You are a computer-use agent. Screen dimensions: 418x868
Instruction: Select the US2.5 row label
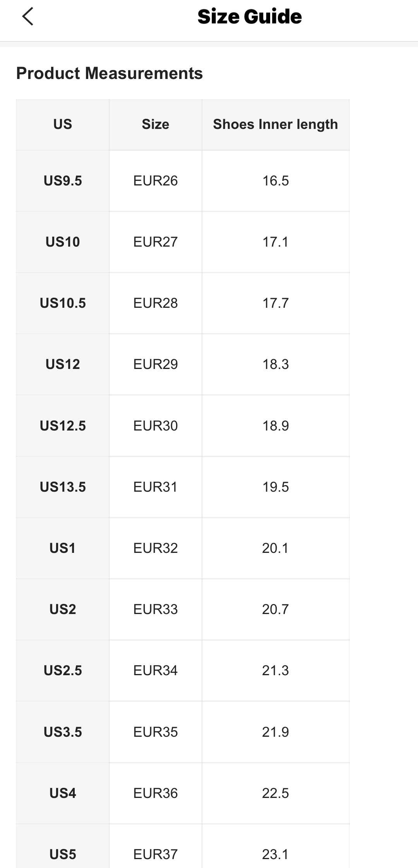[x=63, y=671]
